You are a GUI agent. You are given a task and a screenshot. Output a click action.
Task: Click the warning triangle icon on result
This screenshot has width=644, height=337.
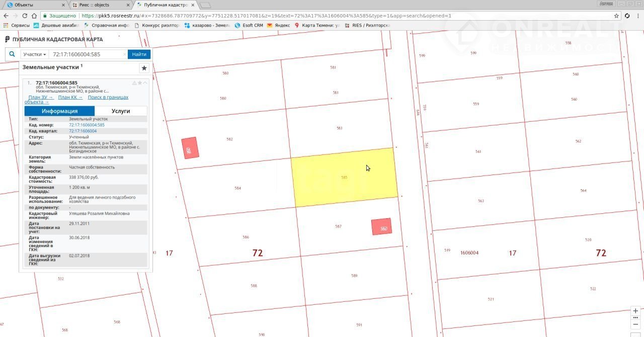click(134, 83)
